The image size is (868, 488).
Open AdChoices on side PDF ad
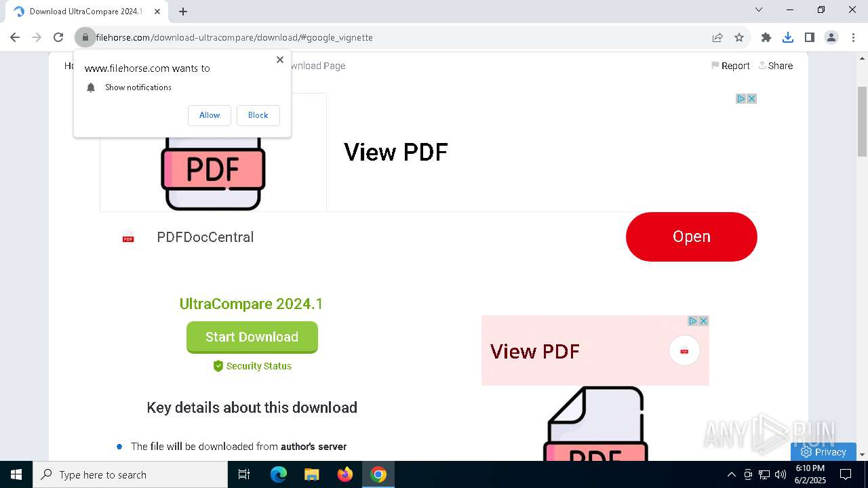693,321
